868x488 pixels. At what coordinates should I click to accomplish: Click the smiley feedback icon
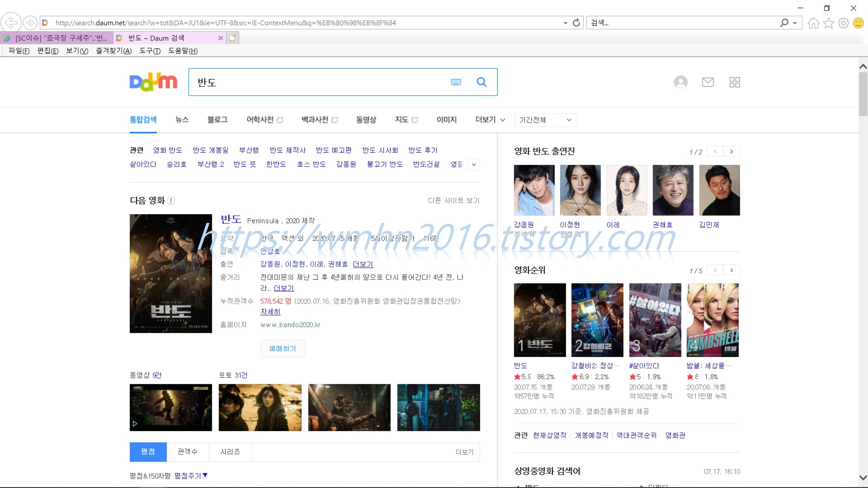coord(858,23)
